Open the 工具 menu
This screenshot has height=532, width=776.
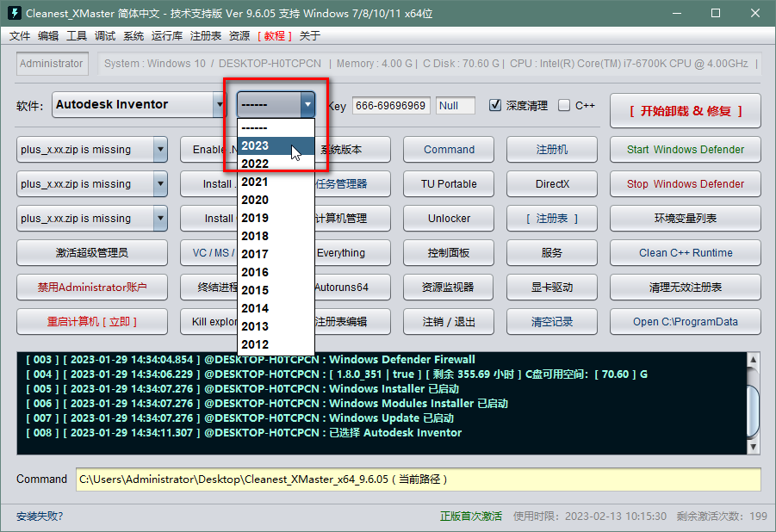point(77,35)
